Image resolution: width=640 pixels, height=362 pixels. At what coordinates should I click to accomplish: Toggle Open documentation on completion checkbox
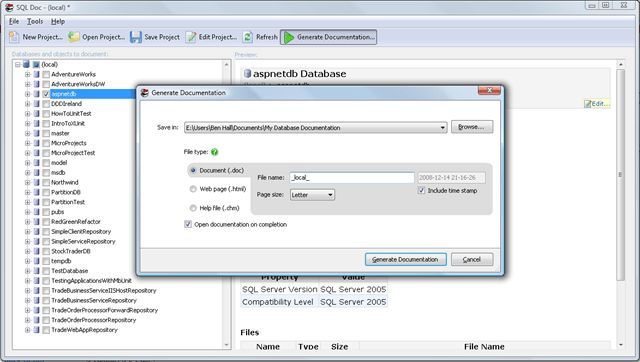click(x=188, y=224)
